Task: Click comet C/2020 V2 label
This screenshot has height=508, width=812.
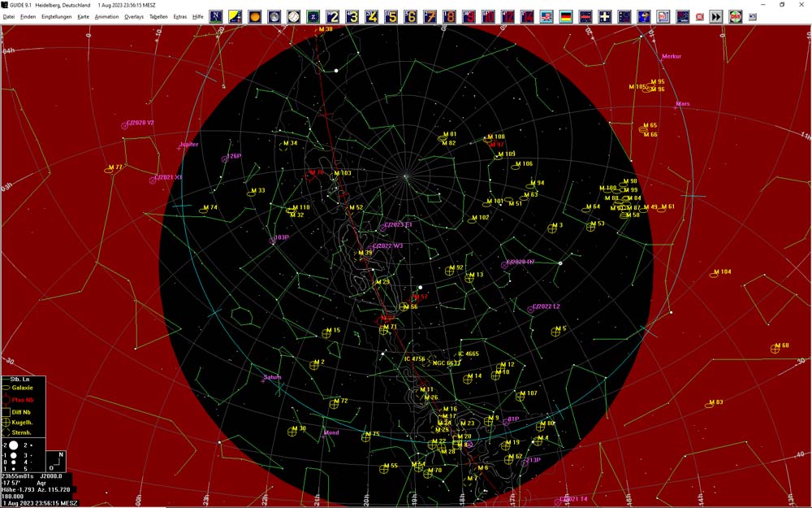Action: tap(140, 123)
